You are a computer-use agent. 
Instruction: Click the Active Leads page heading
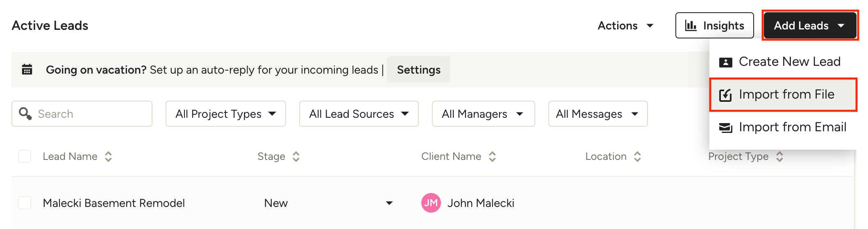(x=50, y=25)
